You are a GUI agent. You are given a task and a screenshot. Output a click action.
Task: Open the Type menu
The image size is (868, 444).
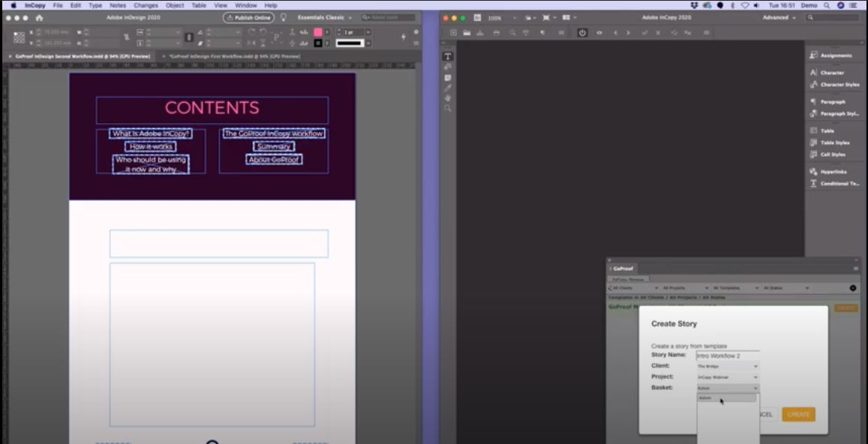click(x=95, y=5)
